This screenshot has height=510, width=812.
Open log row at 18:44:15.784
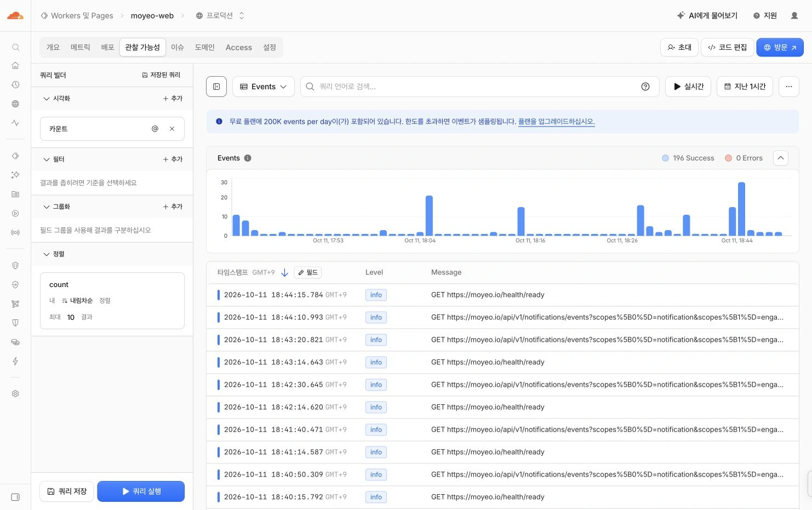(502, 295)
